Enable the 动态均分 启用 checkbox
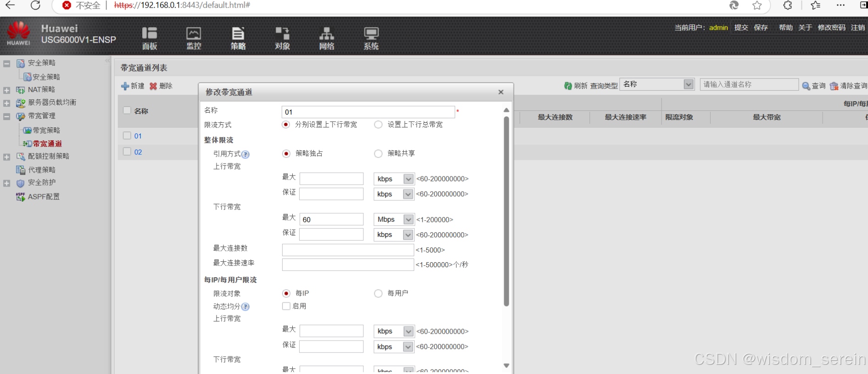Image resolution: width=868 pixels, height=374 pixels. pos(286,306)
